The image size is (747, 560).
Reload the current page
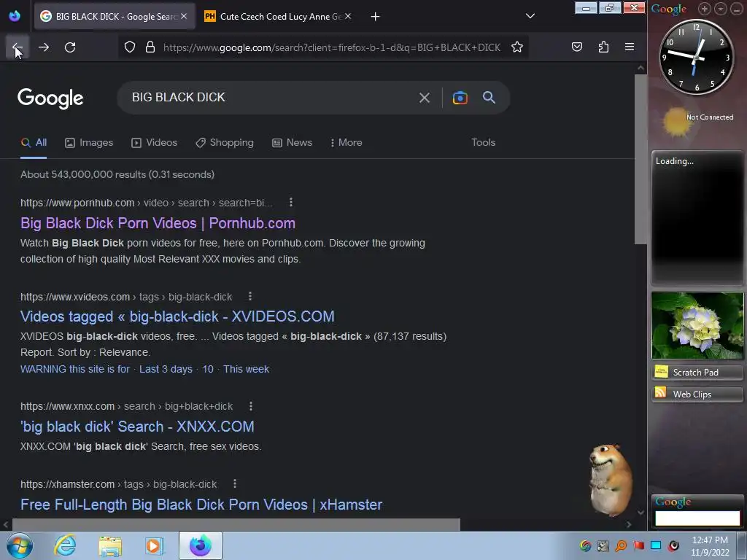coord(70,47)
